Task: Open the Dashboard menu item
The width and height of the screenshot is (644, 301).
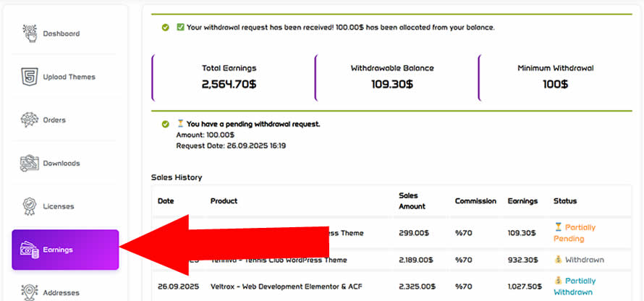Action: (x=62, y=33)
